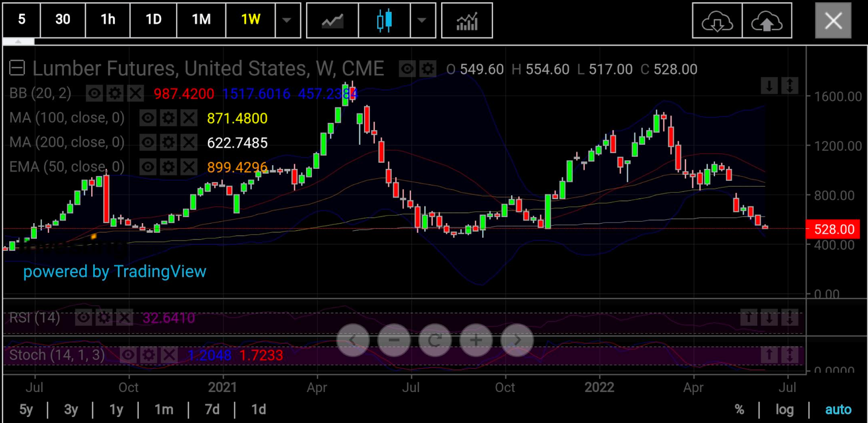868x423 pixels.
Task: Switch to the 1h interval
Action: coord(108,20)
